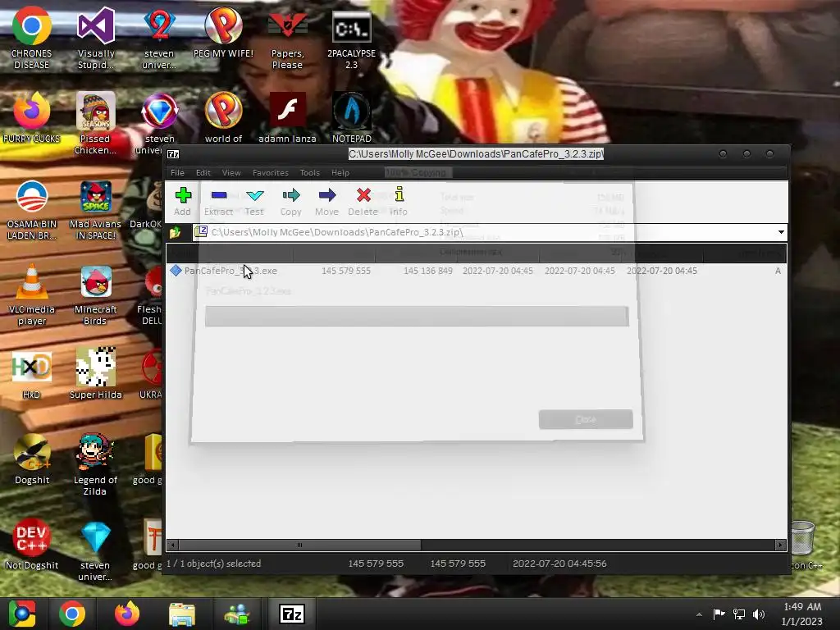This screenshot has width=840, height=630.
Task: Click the File Explorer taskbar icon
Action: point(182,614)
